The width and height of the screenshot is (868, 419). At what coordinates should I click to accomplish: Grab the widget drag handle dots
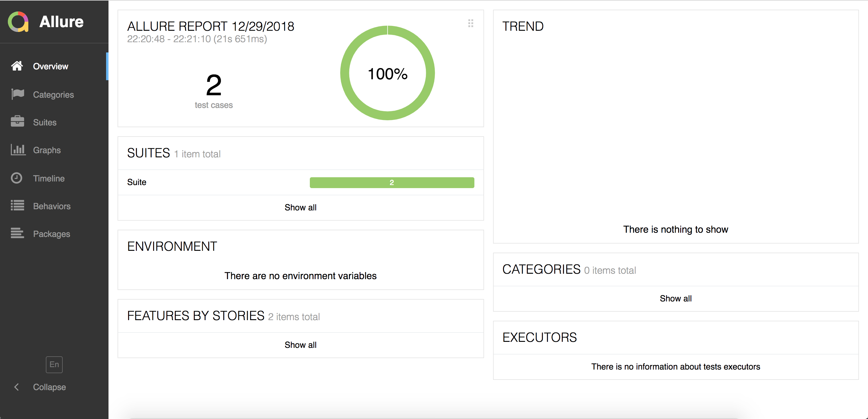[x=470, y=23]
